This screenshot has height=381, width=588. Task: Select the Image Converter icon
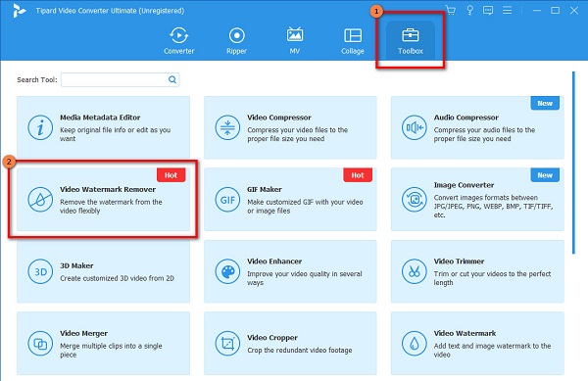[x=414, y=199]
